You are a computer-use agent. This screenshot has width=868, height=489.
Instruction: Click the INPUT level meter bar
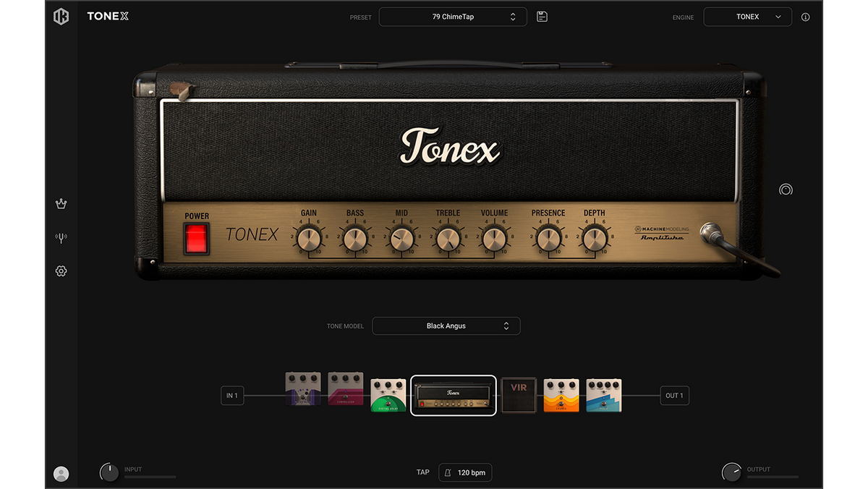(150, 477)
